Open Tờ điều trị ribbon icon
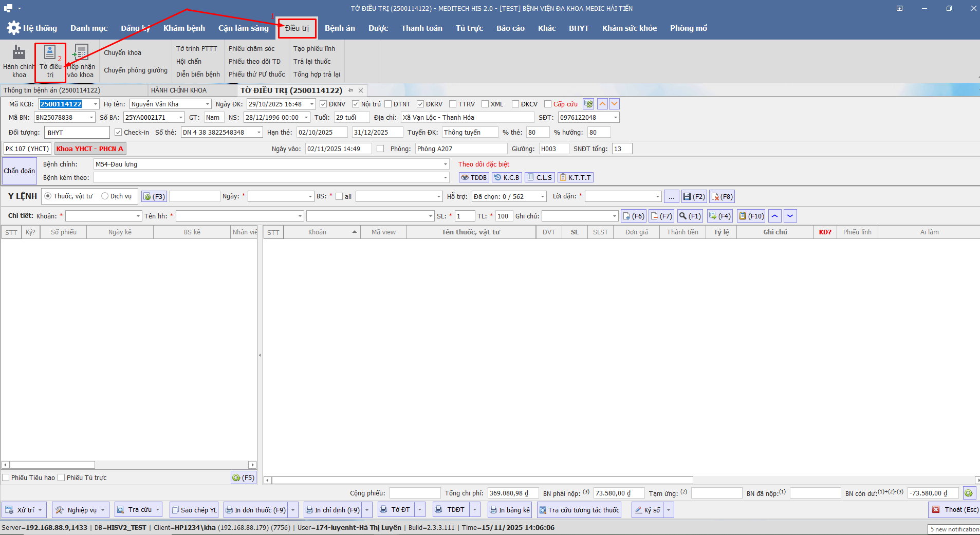This screenshot has height=535, width=980. pyautogui.click(x=50, y=53)
